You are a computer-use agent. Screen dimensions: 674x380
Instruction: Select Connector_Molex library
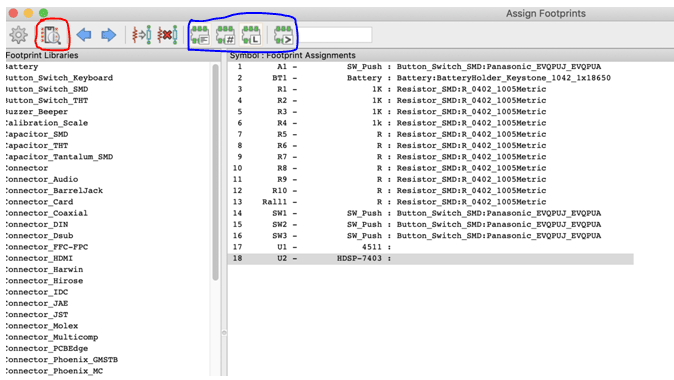pos(42,326)
